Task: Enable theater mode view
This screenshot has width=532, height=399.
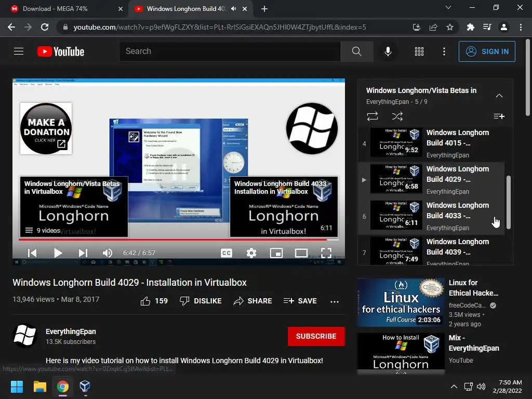Action: point(301,253)
